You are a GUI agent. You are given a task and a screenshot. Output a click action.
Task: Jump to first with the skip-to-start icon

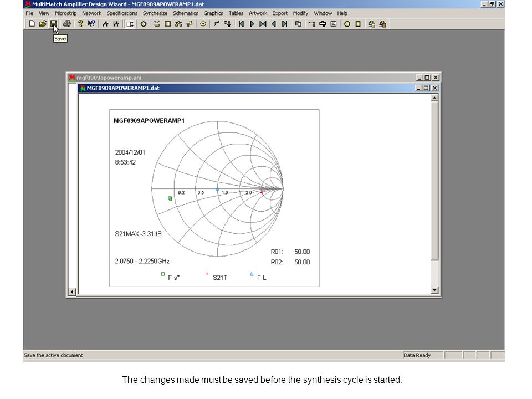point(241,24)
